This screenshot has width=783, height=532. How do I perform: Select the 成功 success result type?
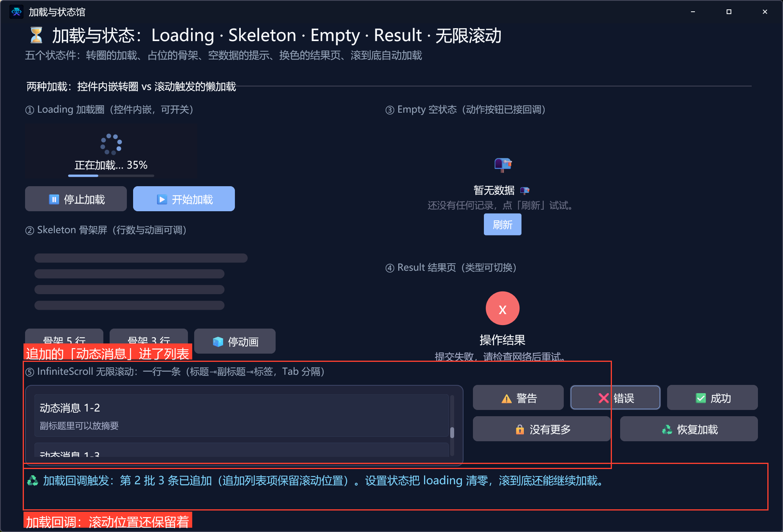point(712,398)
